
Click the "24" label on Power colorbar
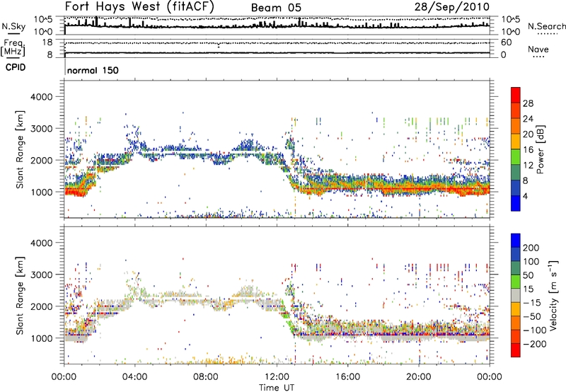528,119
